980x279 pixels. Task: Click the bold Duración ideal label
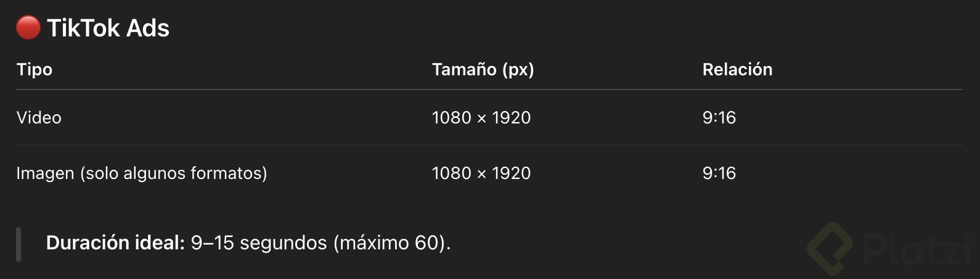(115, 243)
